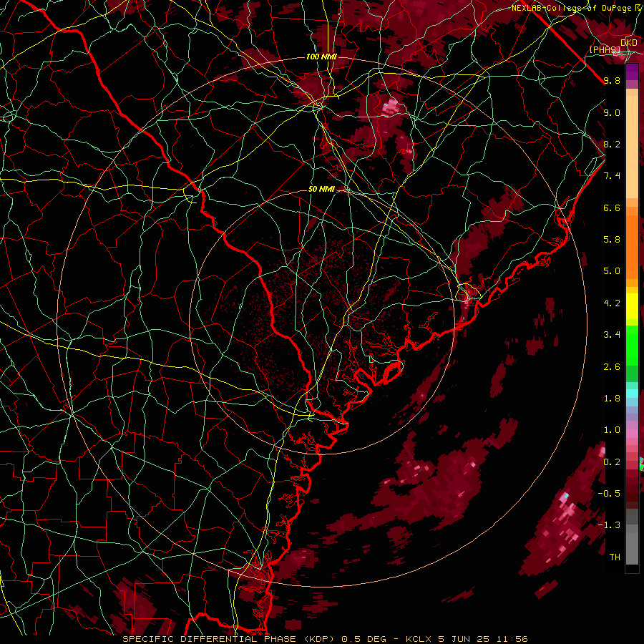
Task: Click the '5 JUN 25 11:56' timestamp
Action: [x=483, y=639]
